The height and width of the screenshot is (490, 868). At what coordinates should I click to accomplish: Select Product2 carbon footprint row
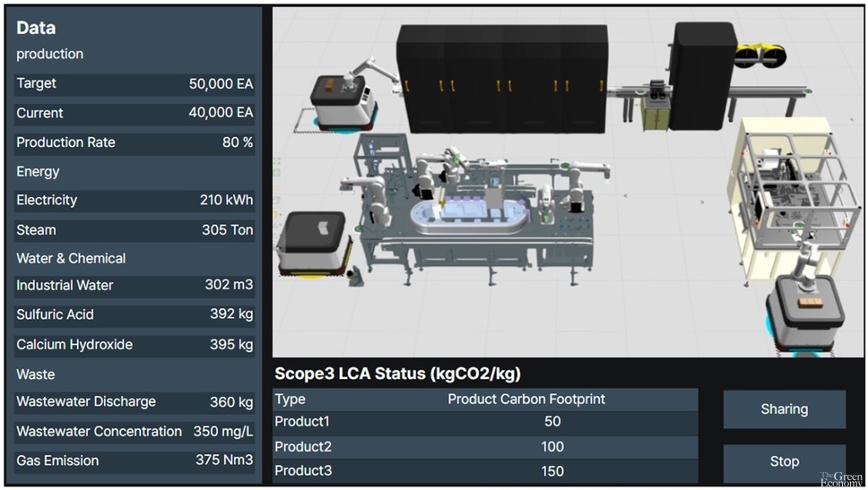click(485, 447)
